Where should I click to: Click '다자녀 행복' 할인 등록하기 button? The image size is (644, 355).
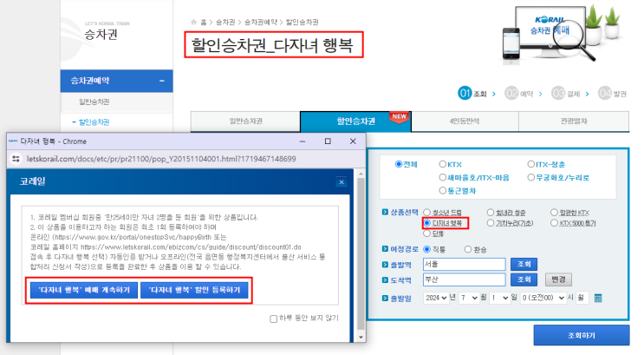(x=194, y=290)
